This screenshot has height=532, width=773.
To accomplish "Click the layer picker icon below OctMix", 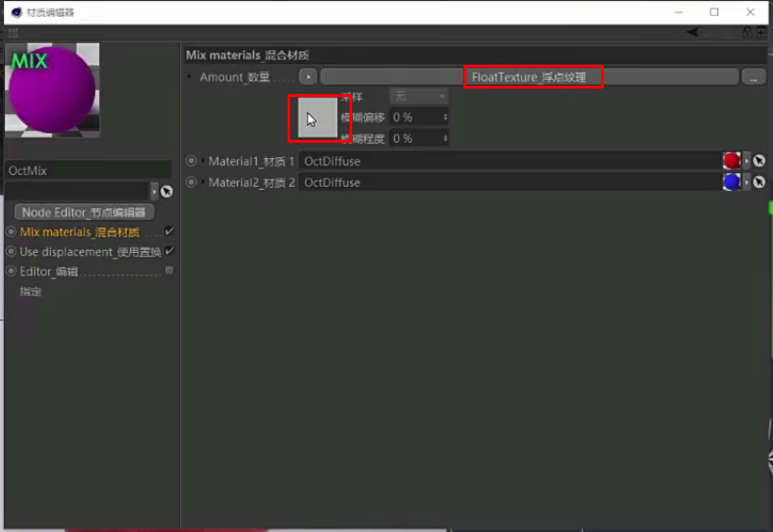I will pos(167,191).
